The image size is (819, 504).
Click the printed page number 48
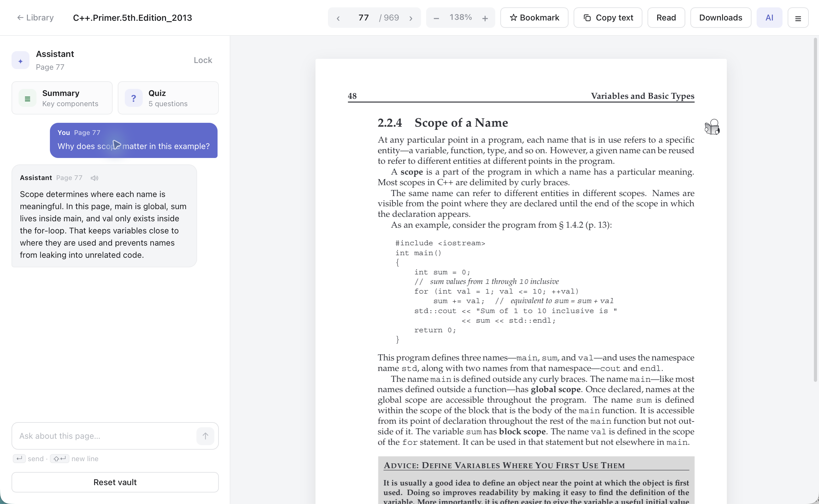coord(352,96)
